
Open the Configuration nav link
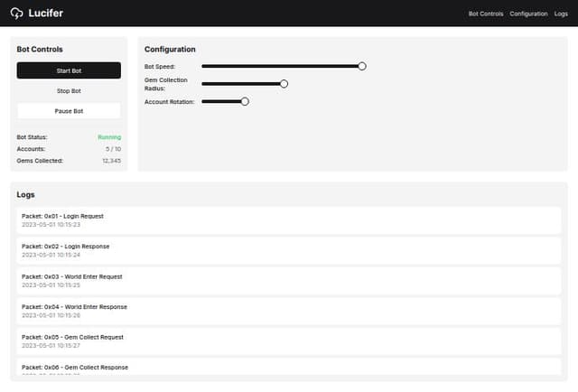coord(528,14)
